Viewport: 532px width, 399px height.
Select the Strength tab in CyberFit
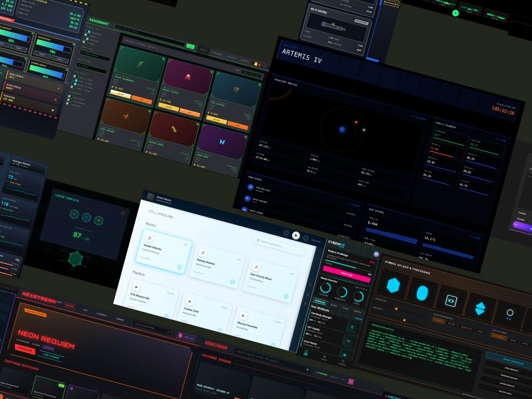point(334,305)
